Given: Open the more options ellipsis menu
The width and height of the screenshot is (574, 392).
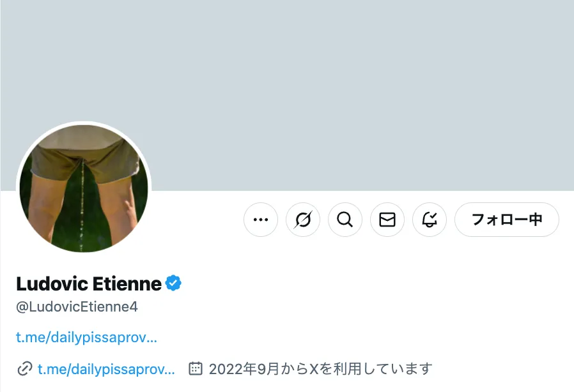Looking at the screenshot, I should tap(261, 220).
